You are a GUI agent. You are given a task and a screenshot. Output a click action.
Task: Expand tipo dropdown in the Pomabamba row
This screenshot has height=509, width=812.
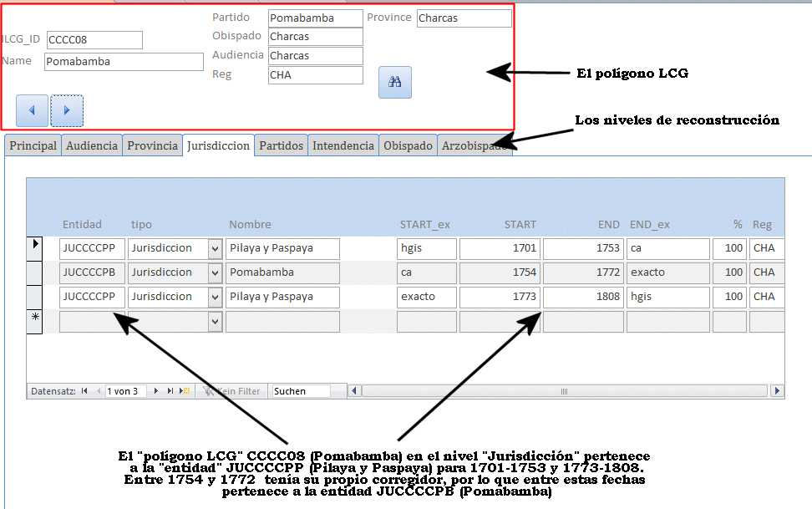(215, 272)
